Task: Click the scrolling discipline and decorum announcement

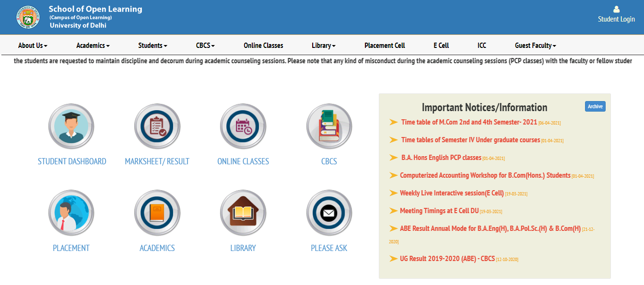Action: pos(322,61)
